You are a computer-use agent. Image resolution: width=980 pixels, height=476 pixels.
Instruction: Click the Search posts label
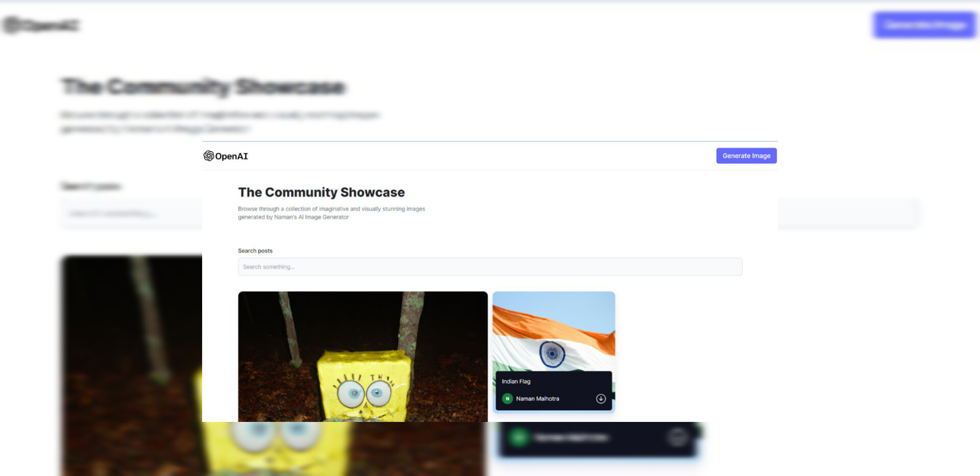tap(255, 251)
